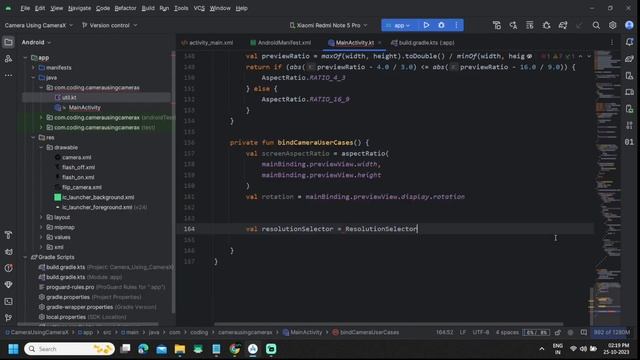Open Chrome from Windows taskbar
This screenshot has width=640, height=360.
click(234, 349)
